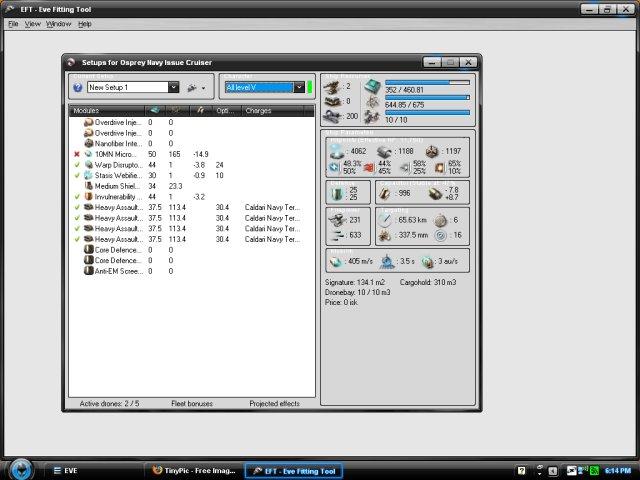Click the CPU usage progress bar
This screenshot has height=480, width=640.
pyautogui.click(x=427, y=82)
